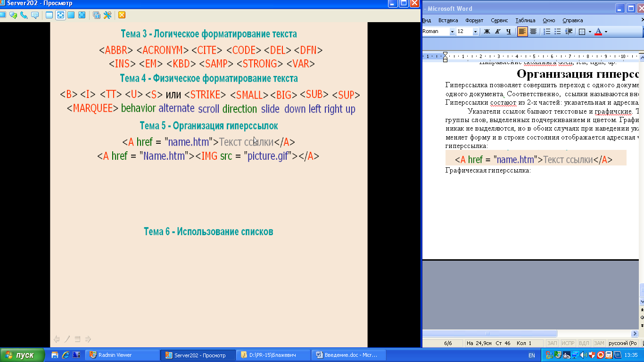Toggle center alignment in Word toolbar
This screenshot has width=644, height=362.
coord(533,32)
